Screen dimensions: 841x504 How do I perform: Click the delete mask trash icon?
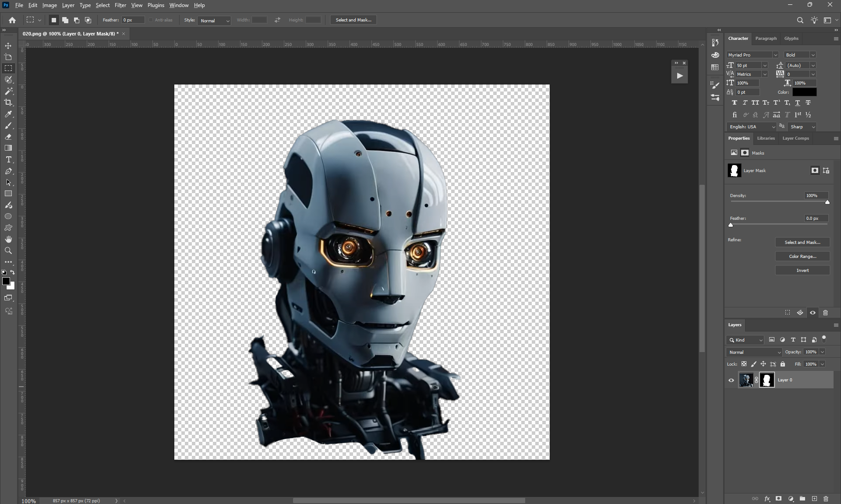825,313
